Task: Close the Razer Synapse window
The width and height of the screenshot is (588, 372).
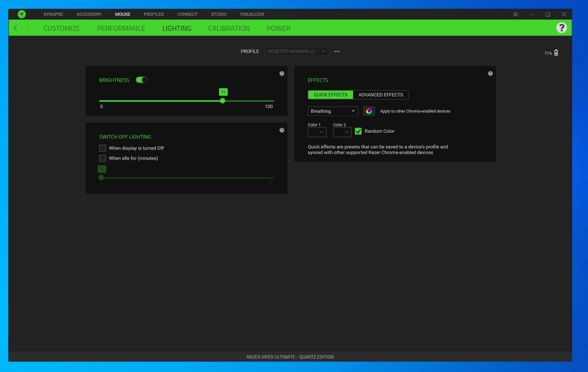Action: (564, 14)
